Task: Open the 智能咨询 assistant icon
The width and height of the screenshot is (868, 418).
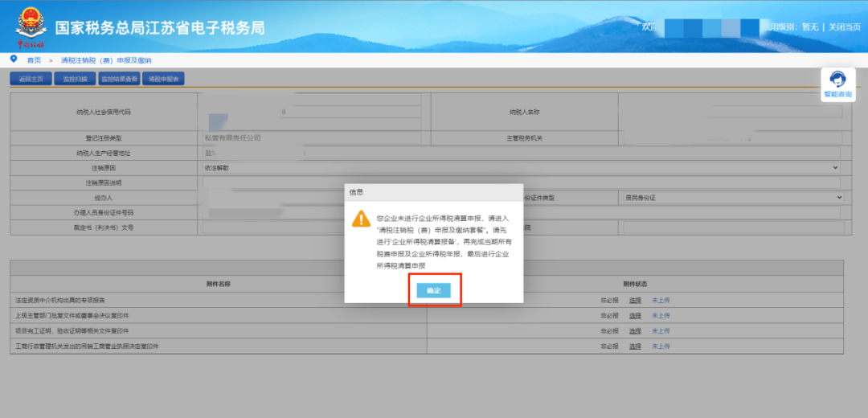Action: click(x=837, y=84)
